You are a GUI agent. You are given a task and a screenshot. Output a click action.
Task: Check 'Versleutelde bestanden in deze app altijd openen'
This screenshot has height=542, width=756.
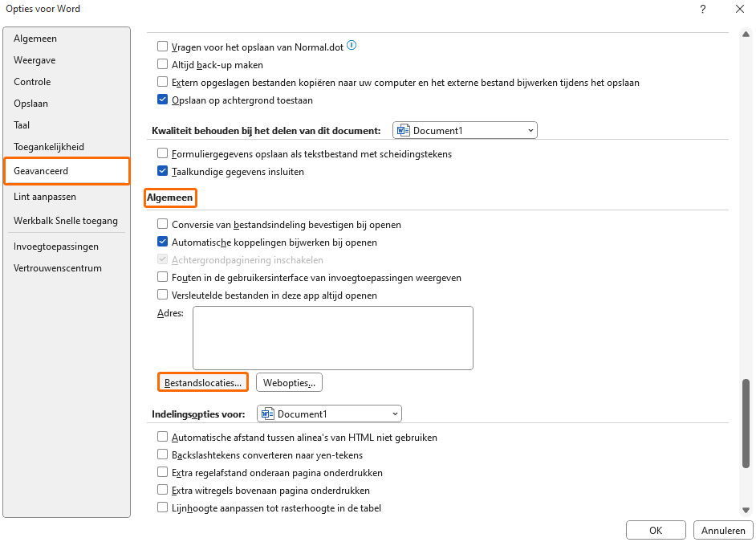tap(162, 295)
